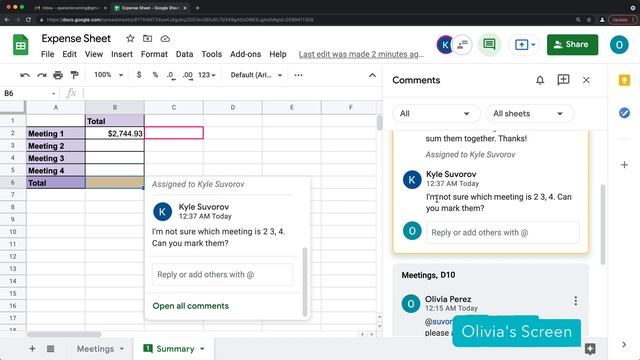Image resolution: width=640 pixels, height=360 pixels.
Task: Show all sheets list
Action: [x=51, y=349]
